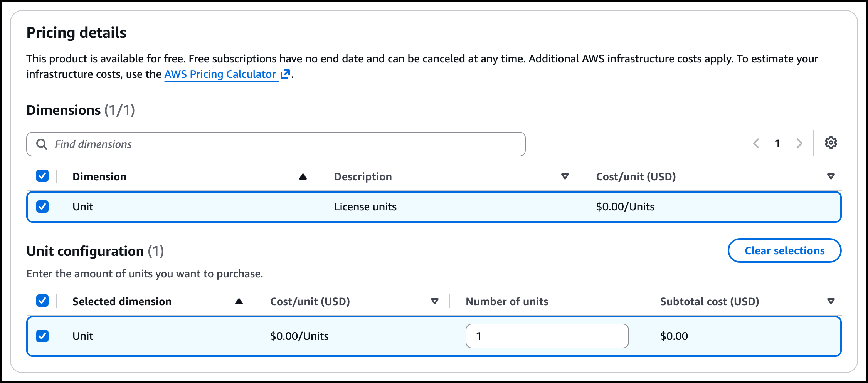Uncheck the Unit row in Unit configuration
Viewport: 868px width, 383px height.
point(42,336)
